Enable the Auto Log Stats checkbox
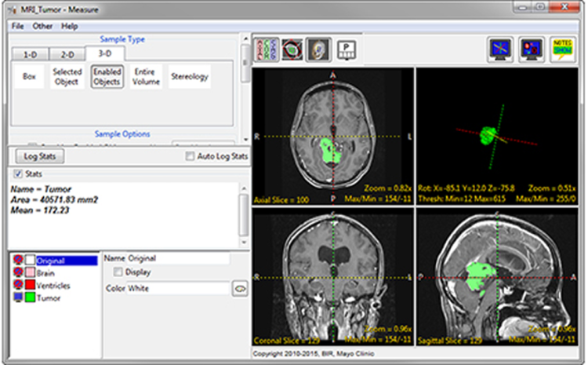The image size is (588, 365). coord(189,157)
